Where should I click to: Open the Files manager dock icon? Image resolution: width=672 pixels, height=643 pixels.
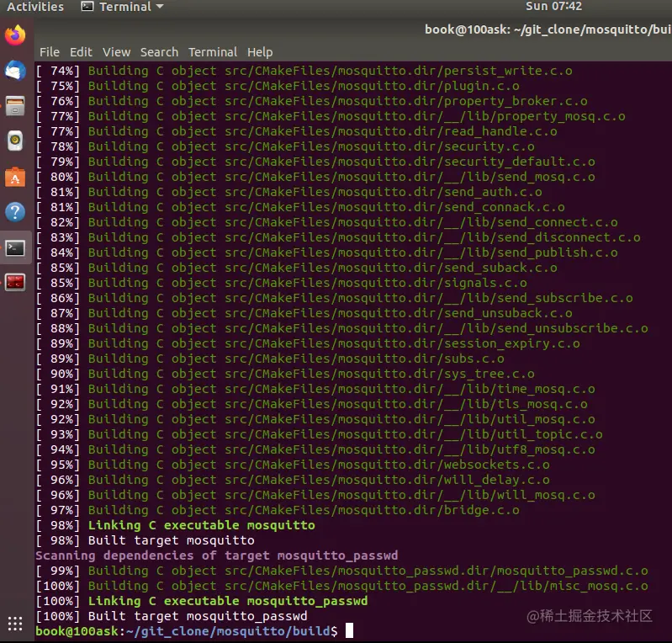(x=15, y=106)
